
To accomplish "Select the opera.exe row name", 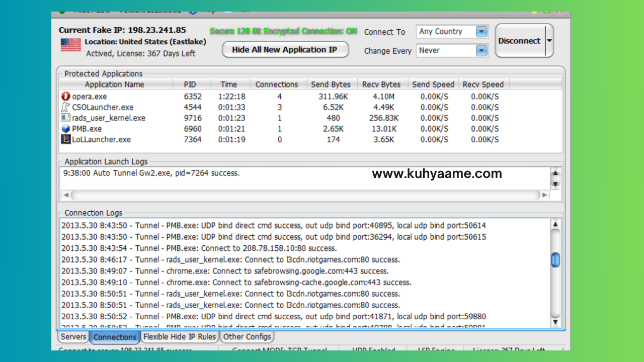I will click(x=90, y=97).
